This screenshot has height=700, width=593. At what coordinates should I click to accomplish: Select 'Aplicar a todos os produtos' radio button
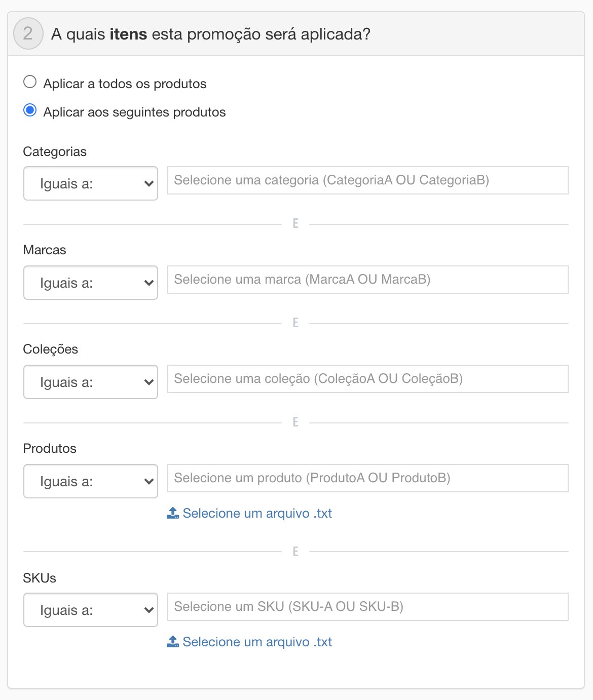coord(30,82)
